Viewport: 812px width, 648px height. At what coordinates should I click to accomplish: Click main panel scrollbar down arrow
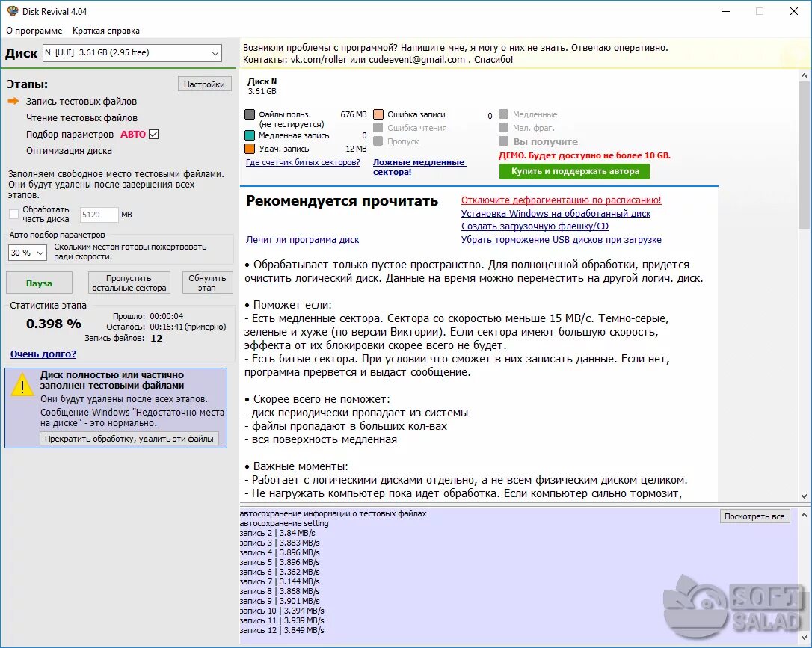804,496
